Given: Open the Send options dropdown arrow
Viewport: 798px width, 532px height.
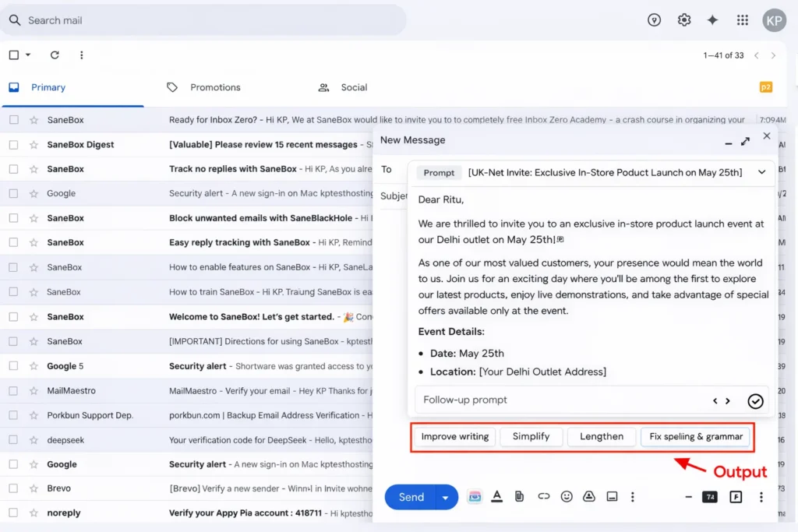Looking at the screenshot, I should pos(446,498).
